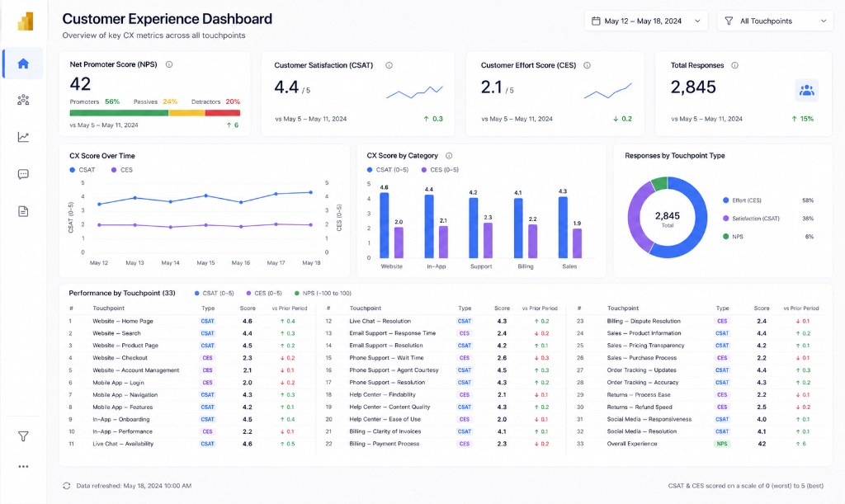Click the sidebar filter funnel icon

(23, 436)
